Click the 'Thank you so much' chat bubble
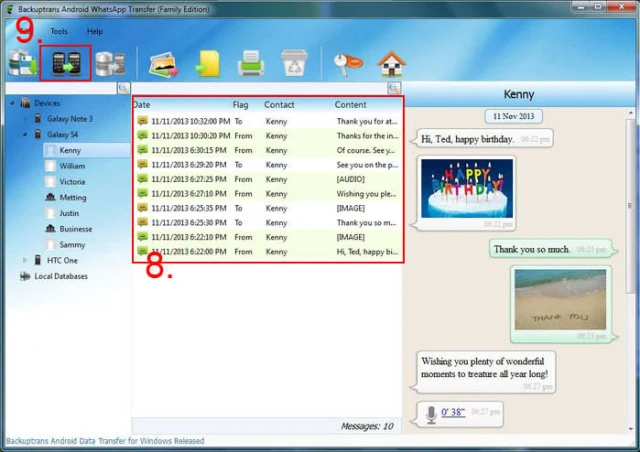640x452 pixels. coord(552,249)
